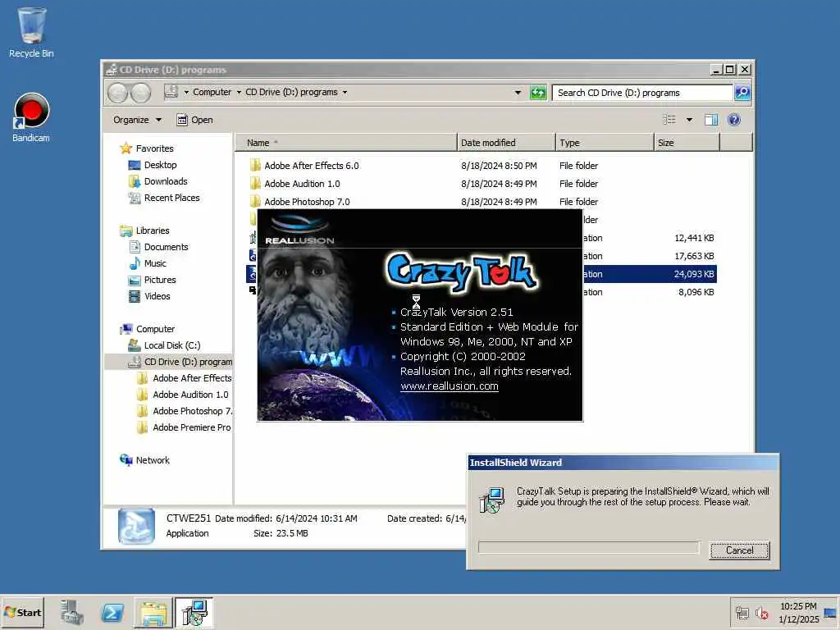Sort by the Name column header
840x630 pixels.
point(346,143)
